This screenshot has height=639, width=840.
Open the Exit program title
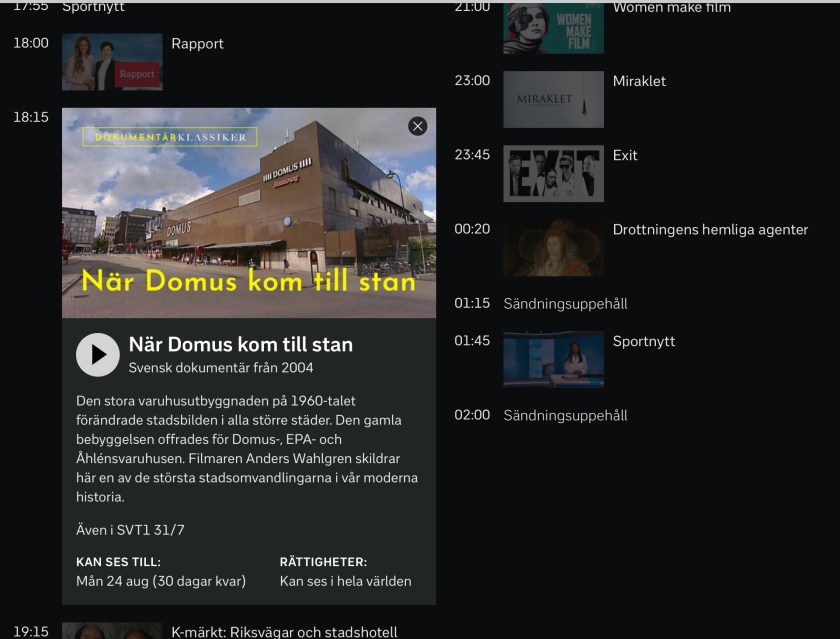coord(625,155)
